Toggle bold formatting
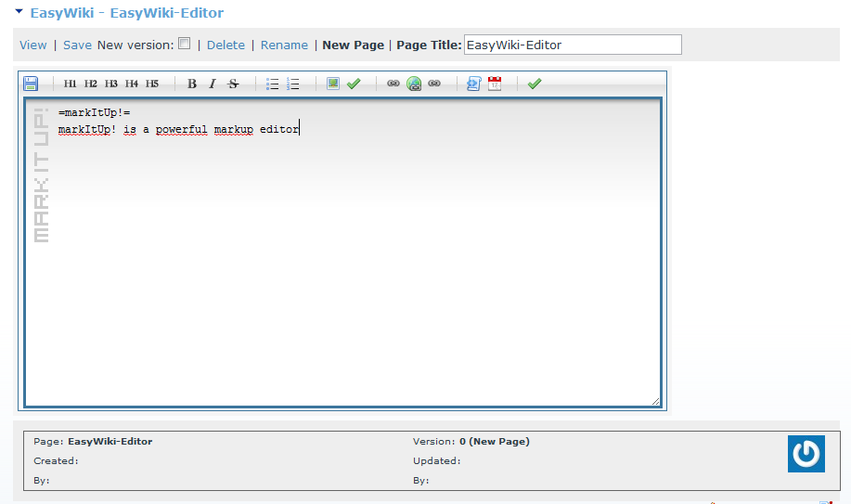Viewport: 851px width, 504px height. (x=192, y=84)
